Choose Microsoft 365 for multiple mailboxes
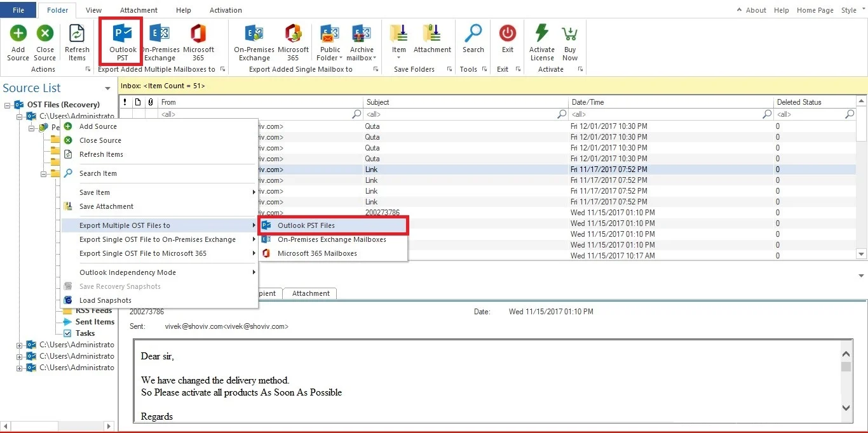 tap(198, 43)
